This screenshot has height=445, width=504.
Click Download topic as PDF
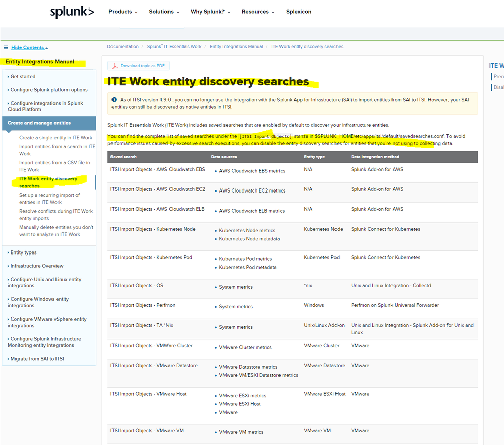(139, 66)
